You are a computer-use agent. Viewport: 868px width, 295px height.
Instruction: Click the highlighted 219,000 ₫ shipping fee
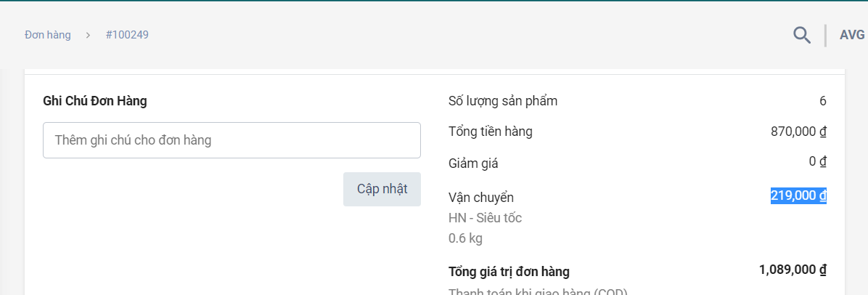click(x=798, y=195)
